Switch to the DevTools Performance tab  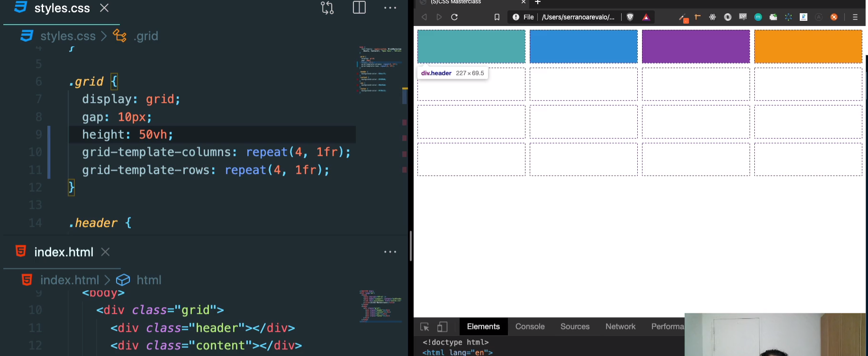[667, 327]
